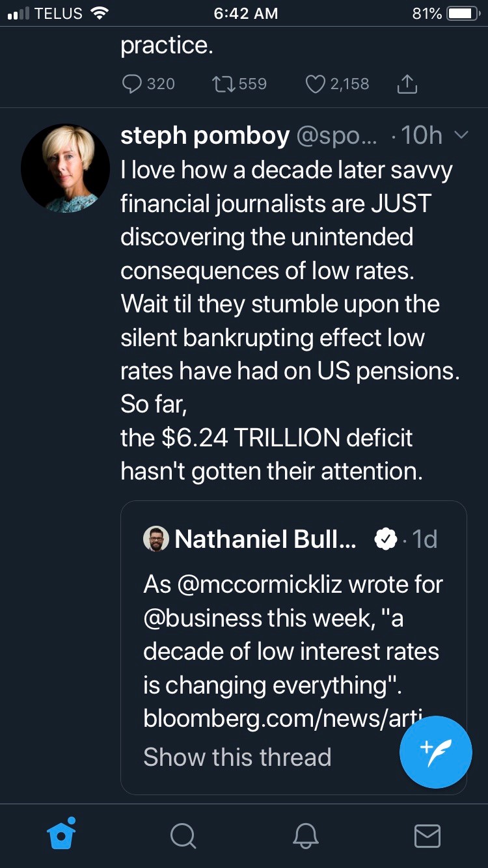Click Show this thread

click(237, 757)
